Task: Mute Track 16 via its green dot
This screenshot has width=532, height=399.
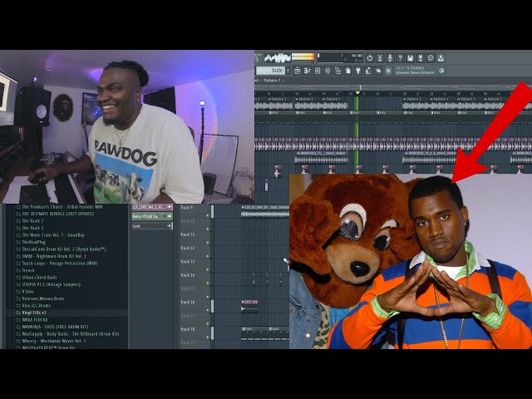Action: coord(208,310)
